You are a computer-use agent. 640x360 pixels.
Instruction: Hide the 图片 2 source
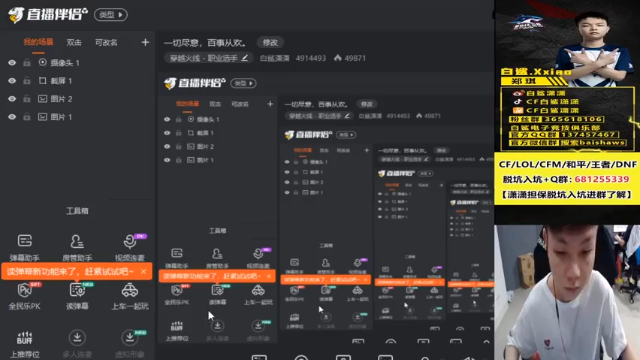[12, 99]
